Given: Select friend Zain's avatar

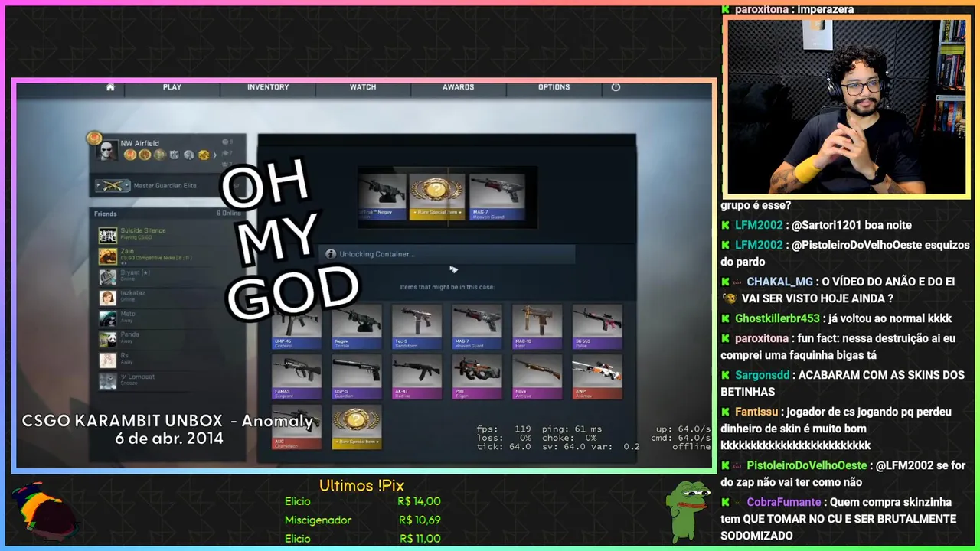Looking at the screenshot, I should pyautogui.click(x=108, y=256).
